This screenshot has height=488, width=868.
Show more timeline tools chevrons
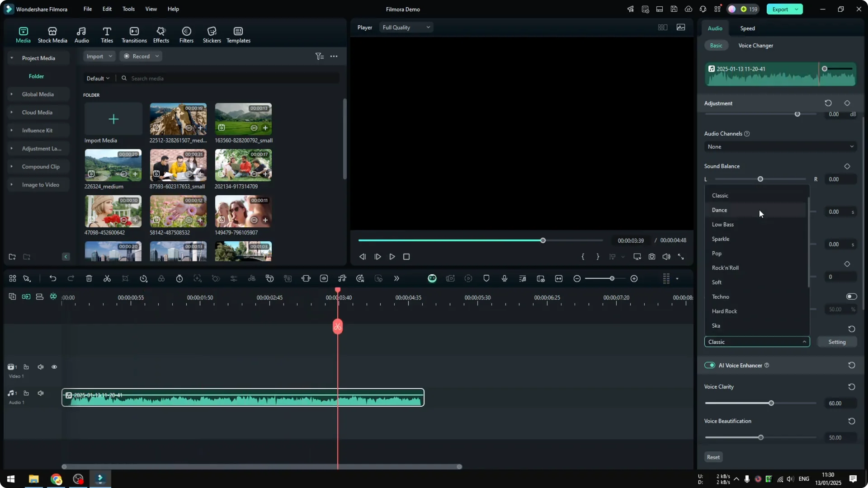coord(396,278)
